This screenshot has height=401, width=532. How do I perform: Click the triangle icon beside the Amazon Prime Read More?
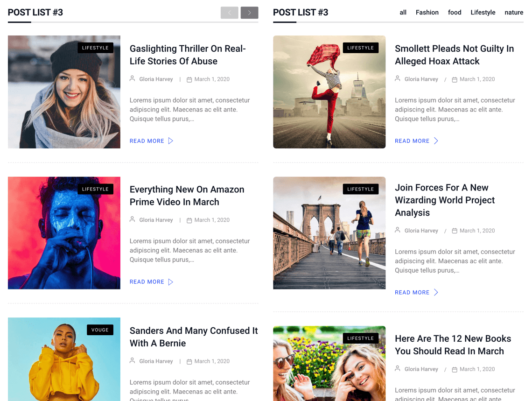[171, 282]
